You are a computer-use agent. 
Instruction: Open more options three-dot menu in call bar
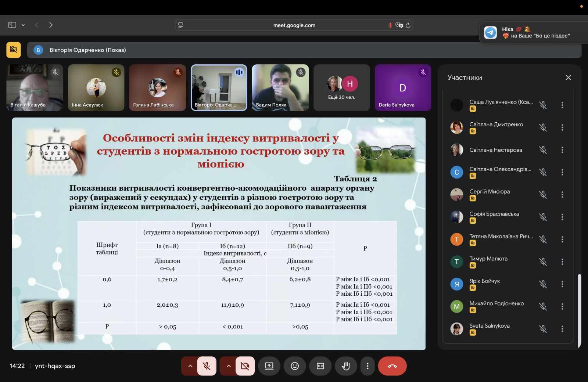pyautogui.click(x=367, y=366)
